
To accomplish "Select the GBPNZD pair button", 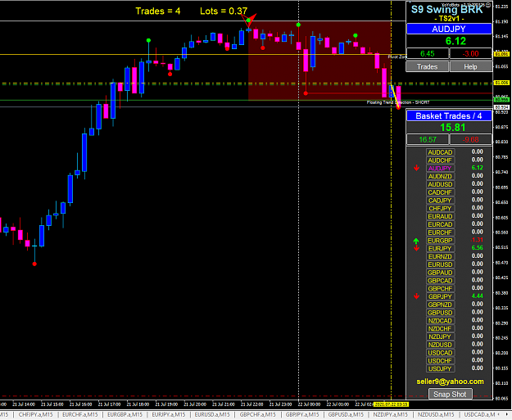I will point(440,305).
